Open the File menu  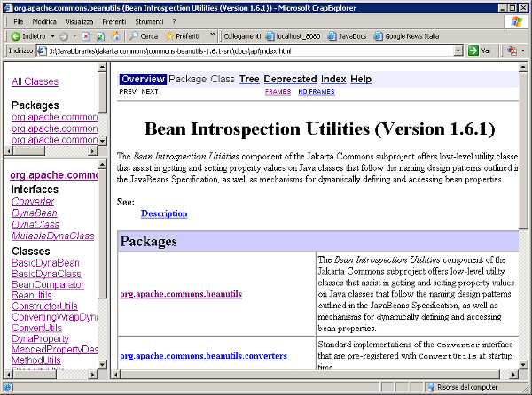point(19,21)
